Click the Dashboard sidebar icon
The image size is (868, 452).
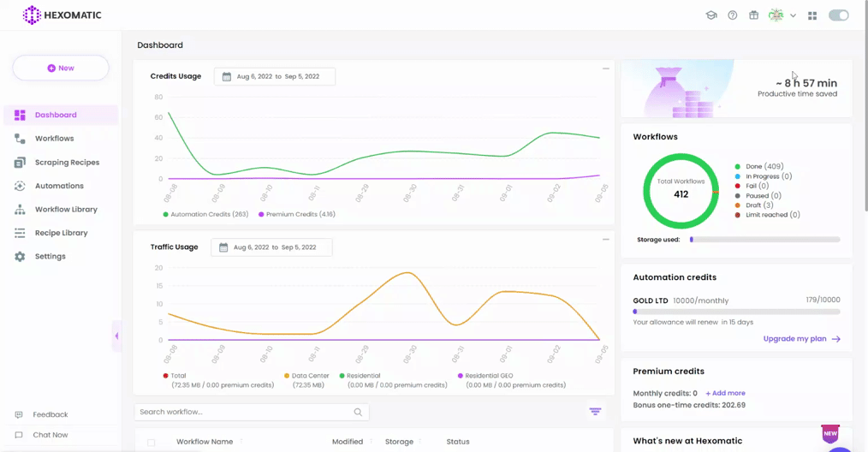tap(20, 115)
